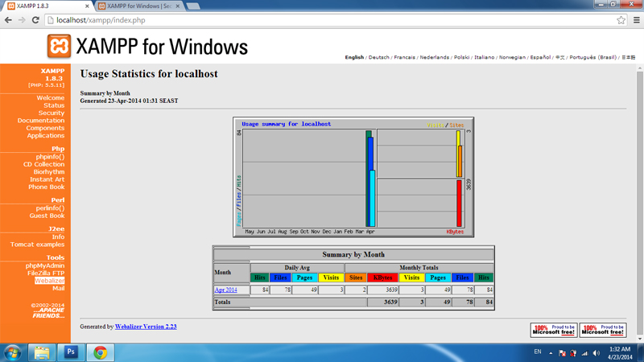Switch language to Norwegian

pos(512,57)
